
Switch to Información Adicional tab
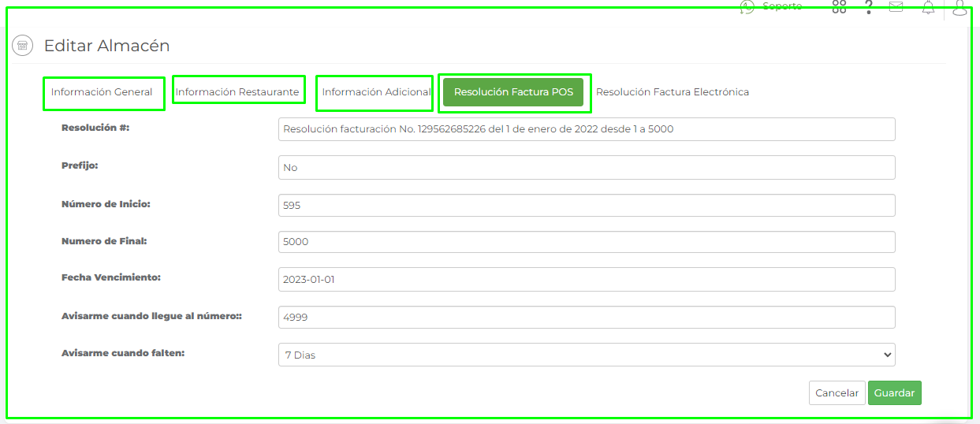(x=376, y=92)
